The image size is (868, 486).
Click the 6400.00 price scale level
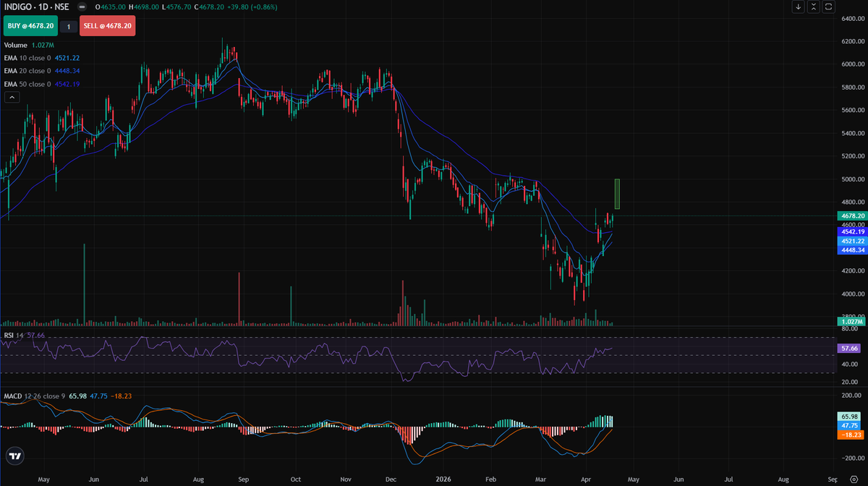tap(852, 19)
